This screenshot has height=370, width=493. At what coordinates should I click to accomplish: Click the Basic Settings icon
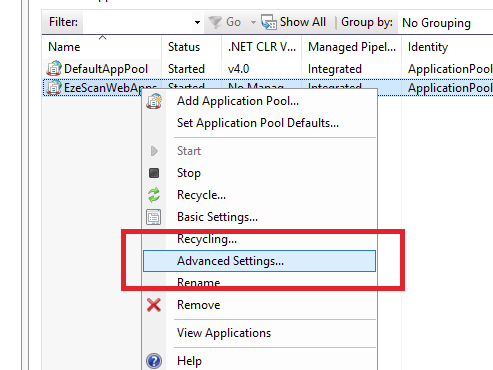[154, 217]
